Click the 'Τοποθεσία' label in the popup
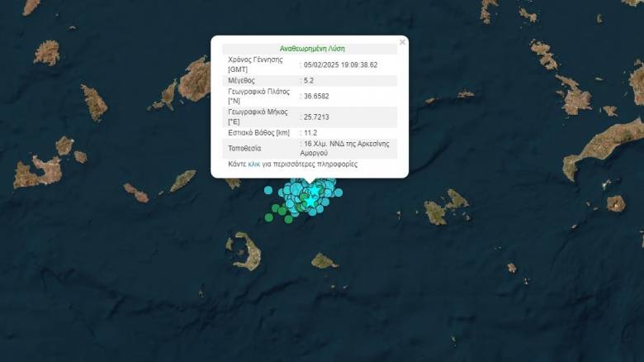The image size is (644, 362). click(244, 148)
